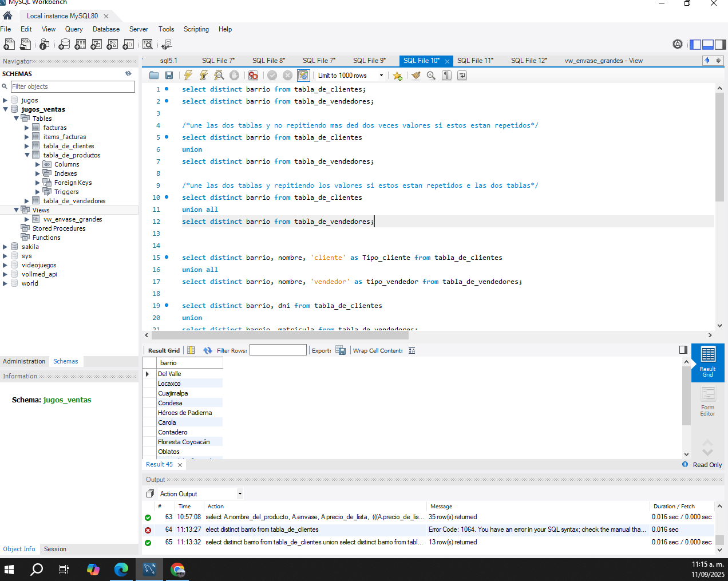The height and width of the screenshot is (581, 728).
Task: Open the Form Editor side panel
Action: [708, 401]
